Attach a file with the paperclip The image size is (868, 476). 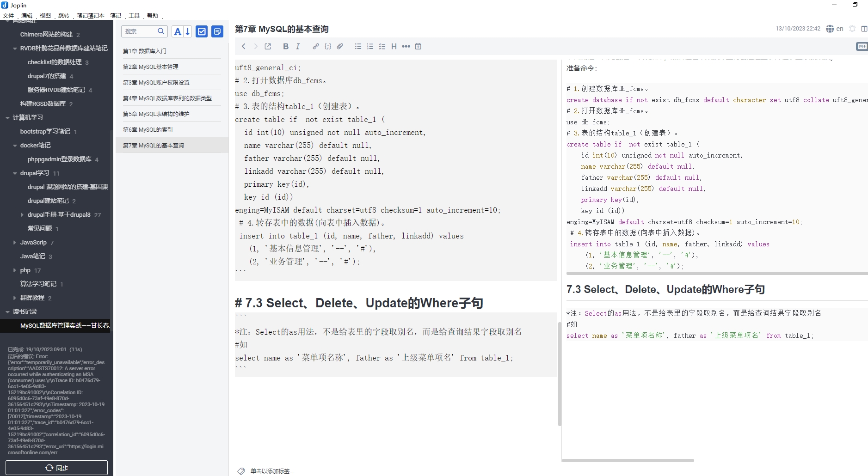coord(340,46)
